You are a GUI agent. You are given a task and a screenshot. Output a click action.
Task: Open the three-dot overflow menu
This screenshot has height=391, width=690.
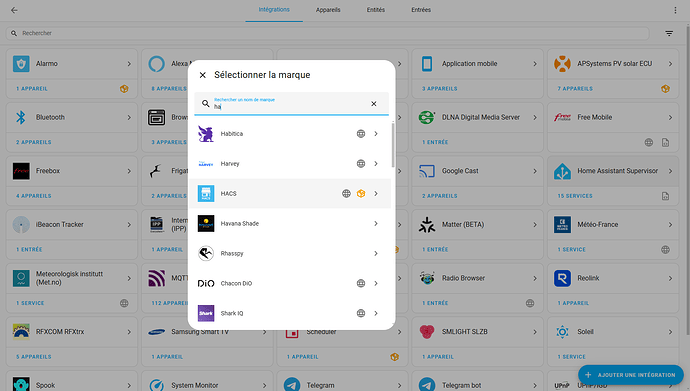(x=675, y=10)
